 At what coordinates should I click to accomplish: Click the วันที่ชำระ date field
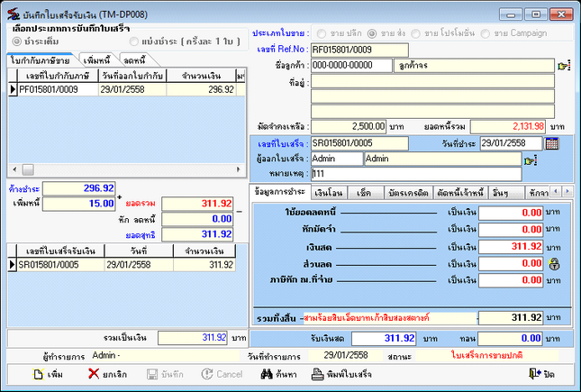(x=511, y=143)
